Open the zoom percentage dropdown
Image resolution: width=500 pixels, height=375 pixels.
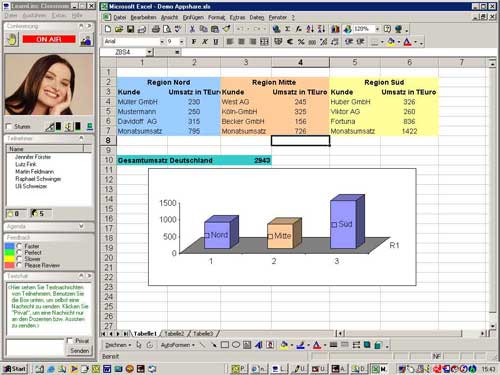point(377,29)
